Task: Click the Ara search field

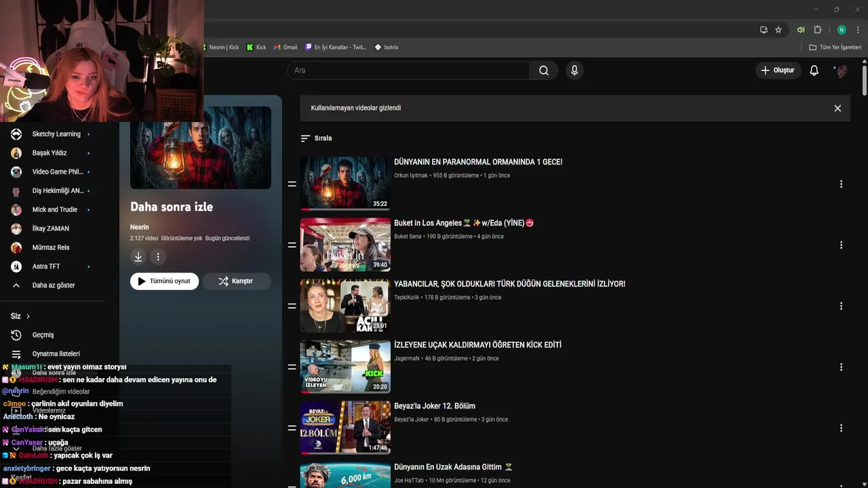Action: [408, 70]
